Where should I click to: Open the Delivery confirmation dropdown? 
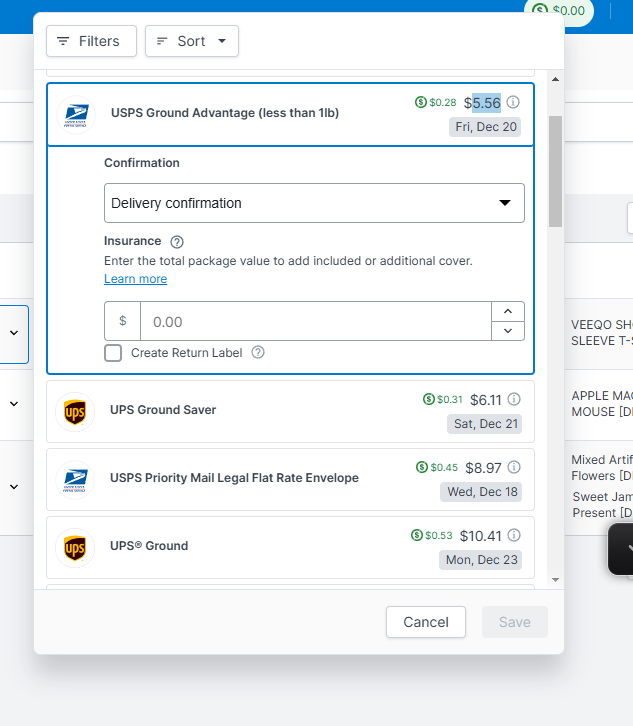coord(314,203)
